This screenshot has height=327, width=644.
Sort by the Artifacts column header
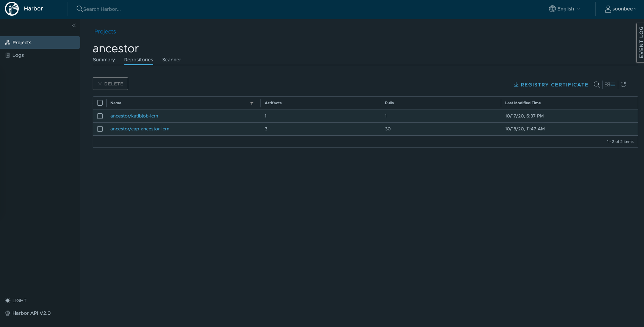tap(273, 103)
